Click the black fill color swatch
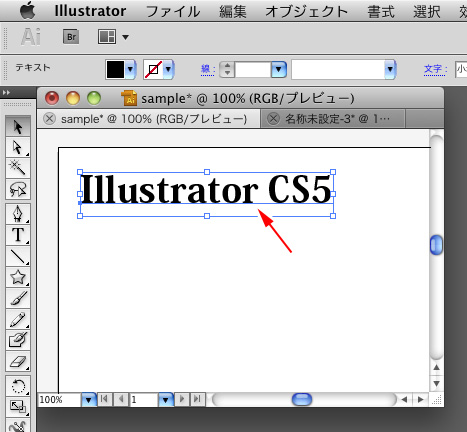The image size is (467, 432). (x=115, y=69)
